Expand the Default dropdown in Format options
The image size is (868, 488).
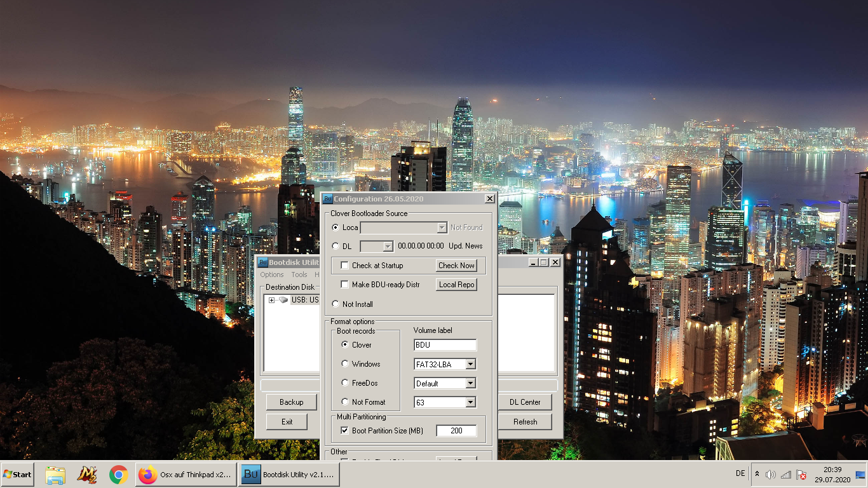tap(470, 384)
